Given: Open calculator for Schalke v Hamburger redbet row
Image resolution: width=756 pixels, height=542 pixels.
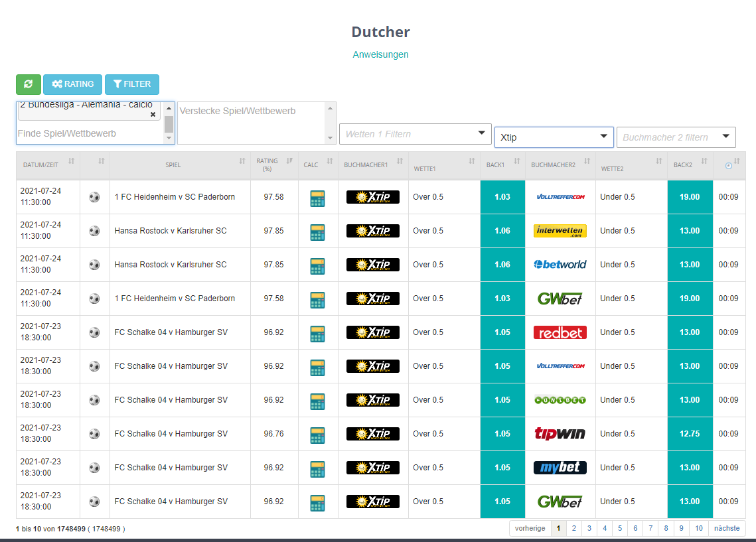Looking at the screenshot, I should point(317,334).
